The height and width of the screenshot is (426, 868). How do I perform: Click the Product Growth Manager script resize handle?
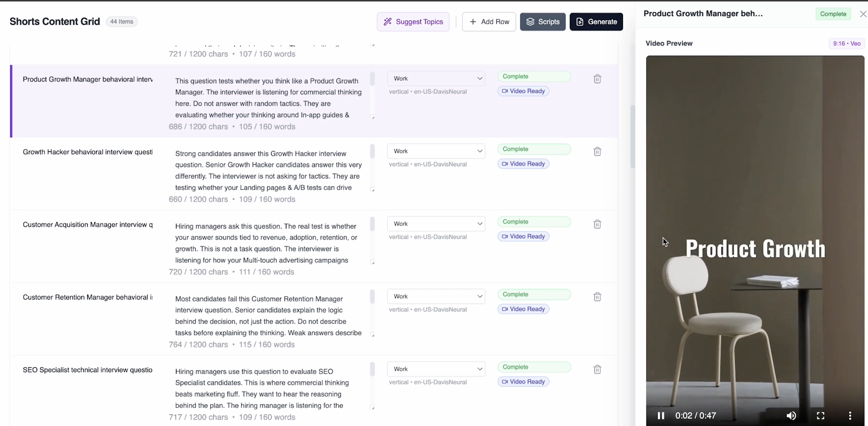coord(373,117)
